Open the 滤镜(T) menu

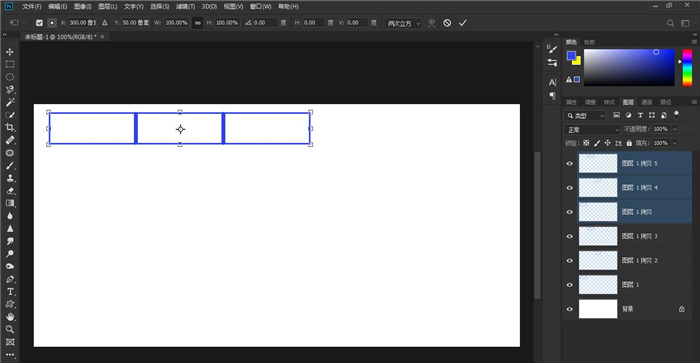coord(185,6)
